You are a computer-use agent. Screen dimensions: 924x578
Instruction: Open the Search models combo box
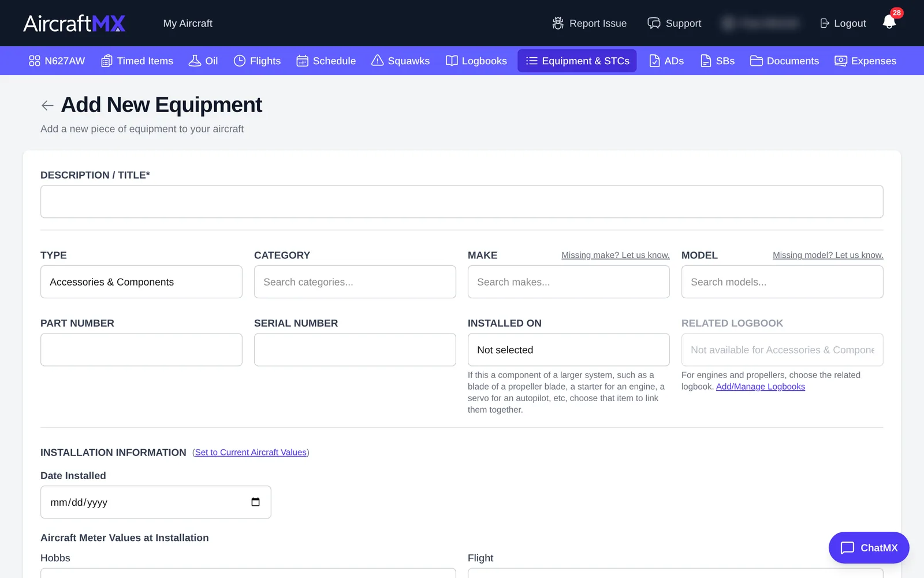[783, 281]
